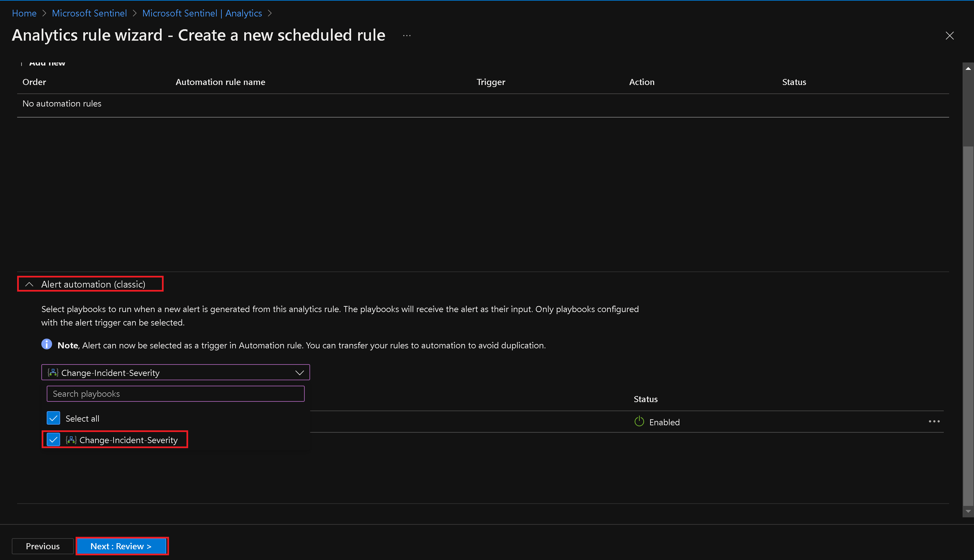Click the playbook icon beside the Change-Incident-Severity option
The height and width of the screenshot is (560, 974).
tap(71, 440)
